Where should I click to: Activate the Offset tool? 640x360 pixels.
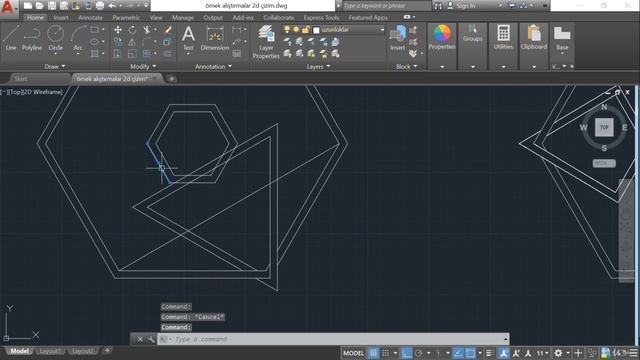tap(168, 53)
